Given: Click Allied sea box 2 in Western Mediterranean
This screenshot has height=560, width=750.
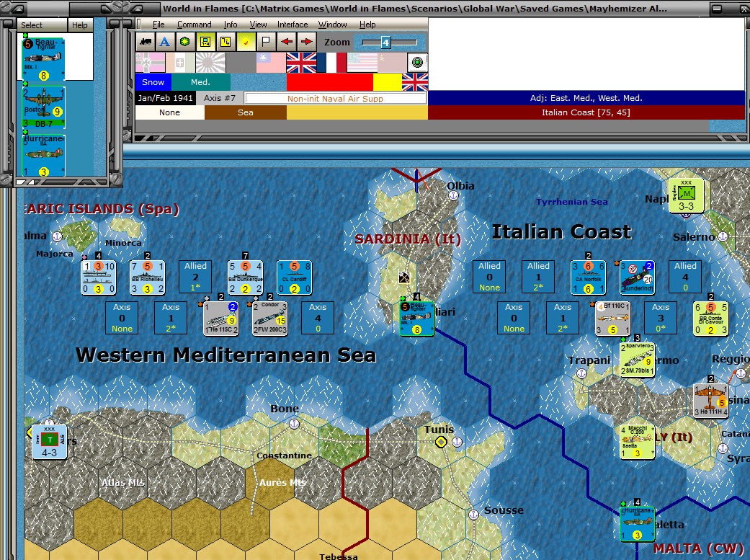Looking at the screenshot, I should pos(196,277).
